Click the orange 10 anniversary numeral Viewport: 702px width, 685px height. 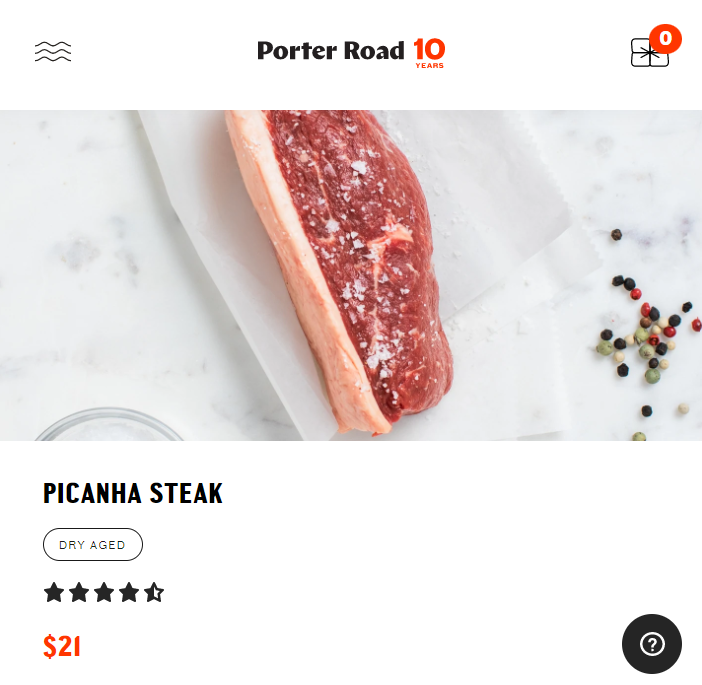(429, 49)
